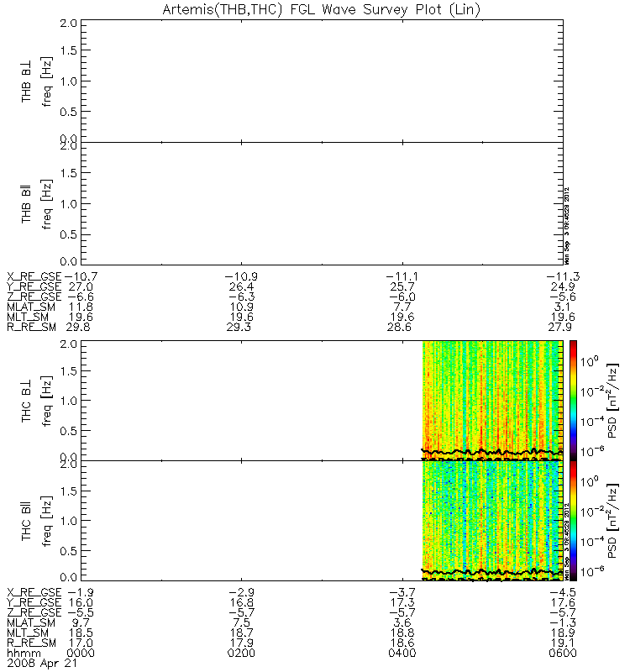Click "PSD [nT²/Hz]" label beside THC B∥ color bar
630x672 pixels.
click(613, 521)
